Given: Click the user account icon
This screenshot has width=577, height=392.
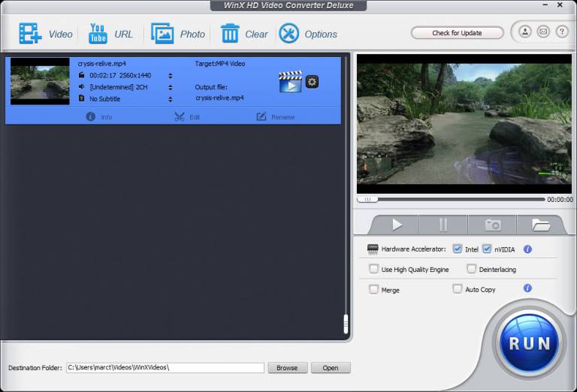Looking at the screenshot, I should point(525,32).
